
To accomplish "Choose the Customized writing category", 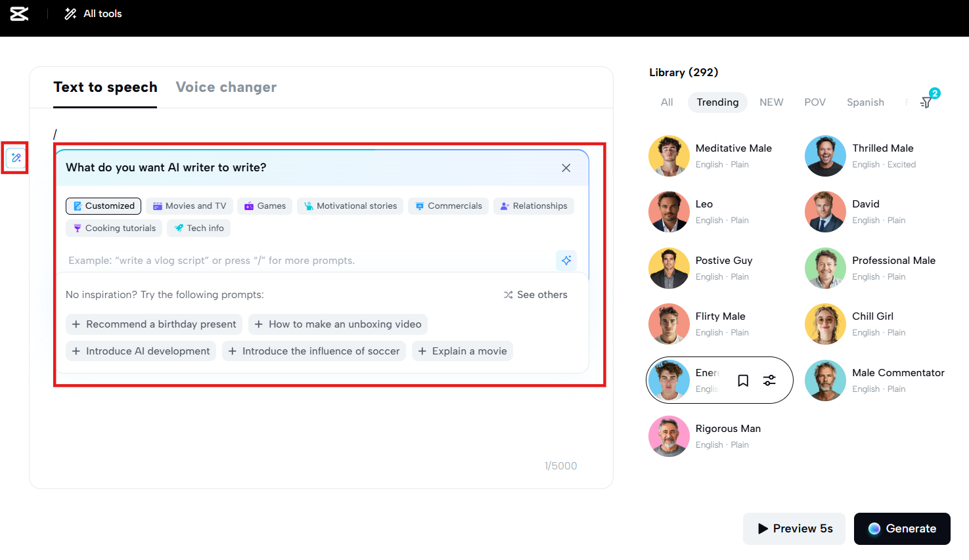I will point(104,206).
